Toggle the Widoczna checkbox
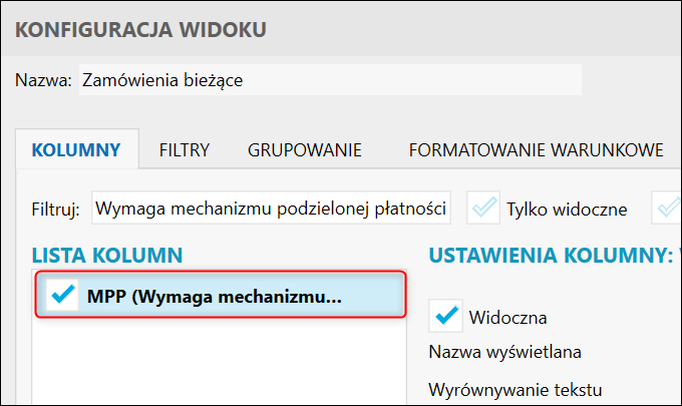 click(445, 317)
